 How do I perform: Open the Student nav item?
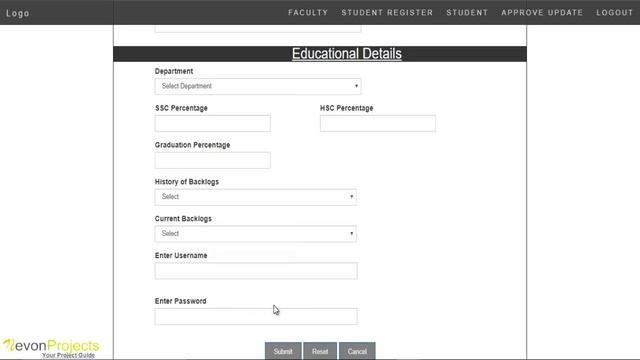click(467, 13)
